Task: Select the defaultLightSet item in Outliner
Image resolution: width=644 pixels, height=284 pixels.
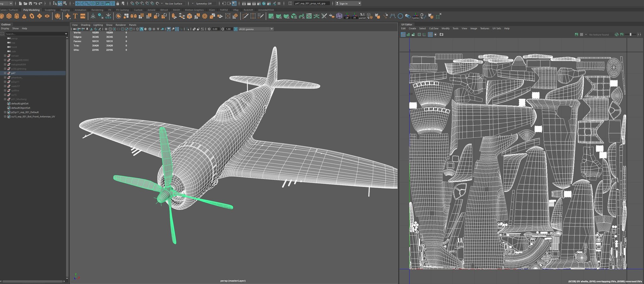Action: (x=20, y=103)
